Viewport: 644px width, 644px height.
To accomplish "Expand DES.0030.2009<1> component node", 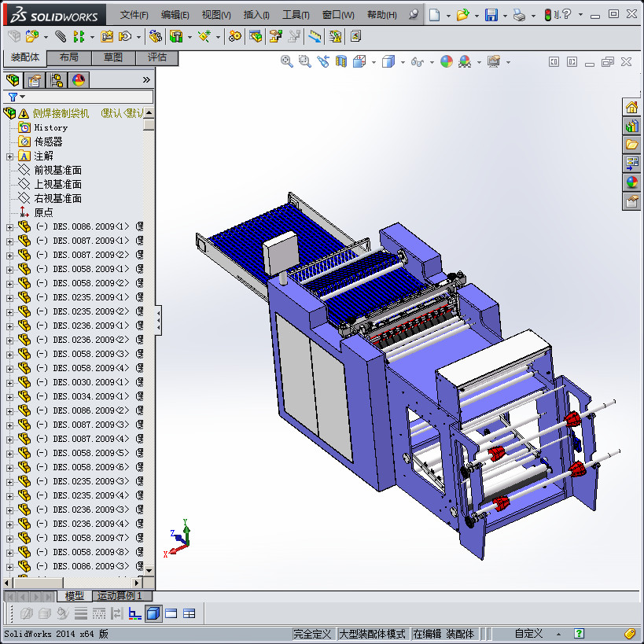I will click(9, 383).
